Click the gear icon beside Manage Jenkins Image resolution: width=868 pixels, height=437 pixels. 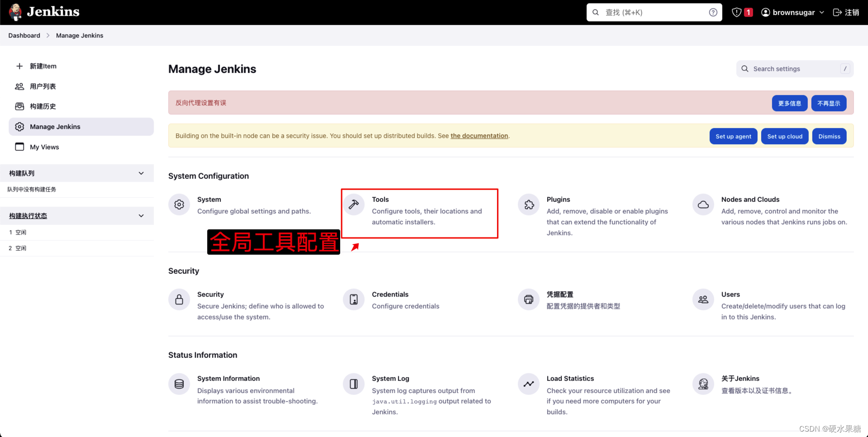click(19, 127)
